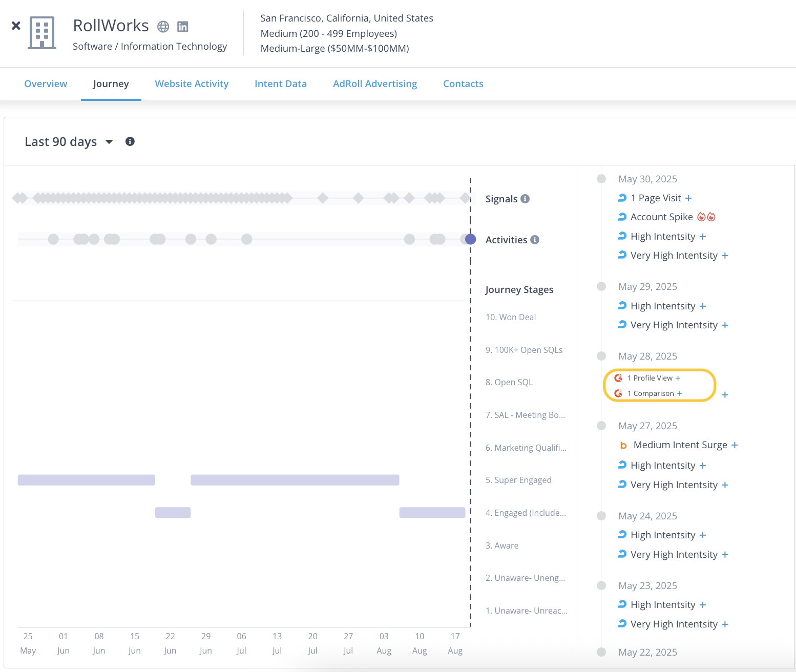The image size is (796, 672).
Task: Click the Account Spike flame icons
Action: click(x=706, y=217)
